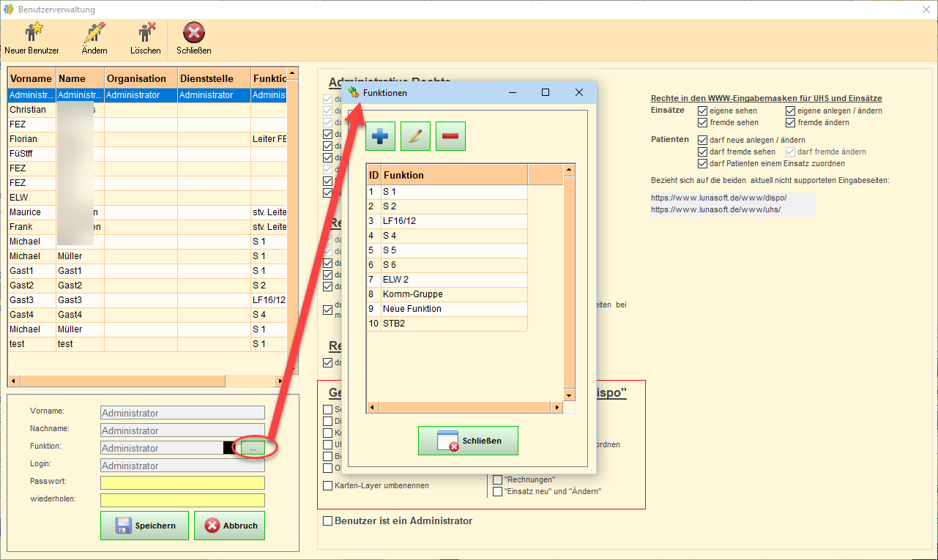Click Speichern to save the user
Screen dimensions: 938x560
click(x=144, y=526)
